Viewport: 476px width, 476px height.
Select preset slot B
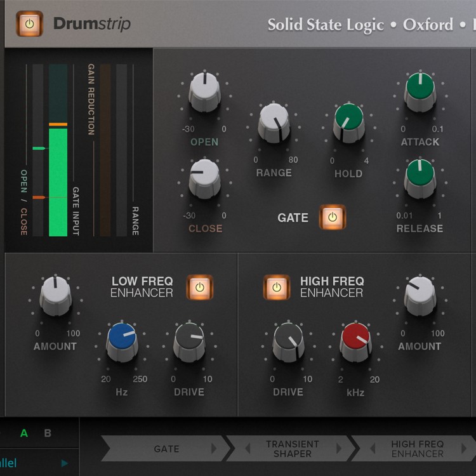click(x=48, y=433)
